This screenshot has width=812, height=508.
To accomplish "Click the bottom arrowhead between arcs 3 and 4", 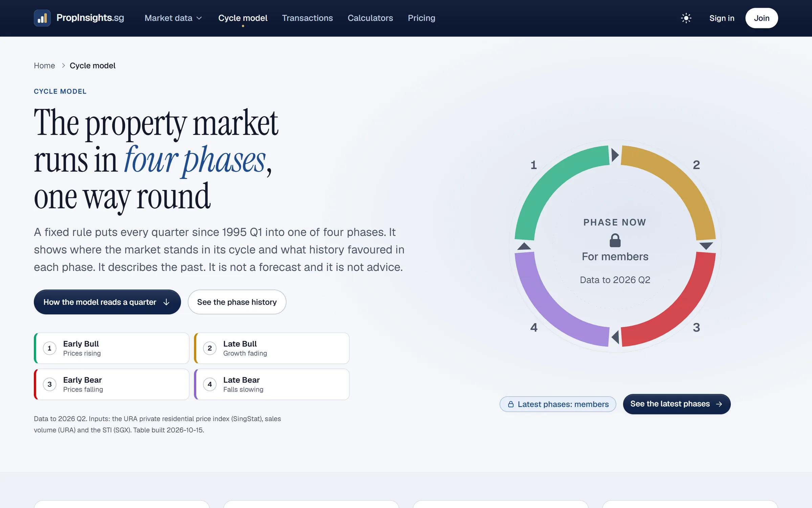I will 615,337.
